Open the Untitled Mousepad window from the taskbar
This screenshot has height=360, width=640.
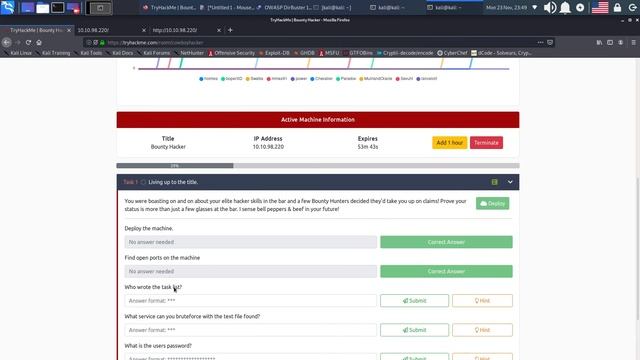click(227, 7)
